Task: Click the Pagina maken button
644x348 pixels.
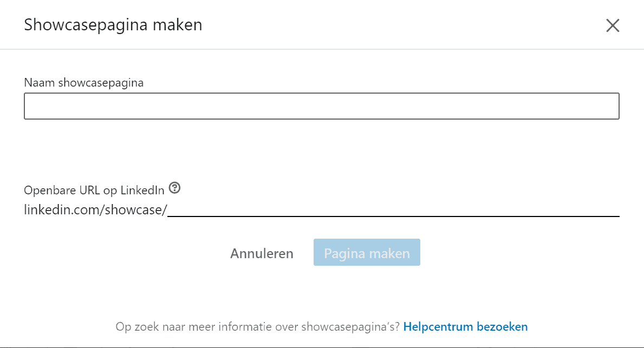Action: 367,252
